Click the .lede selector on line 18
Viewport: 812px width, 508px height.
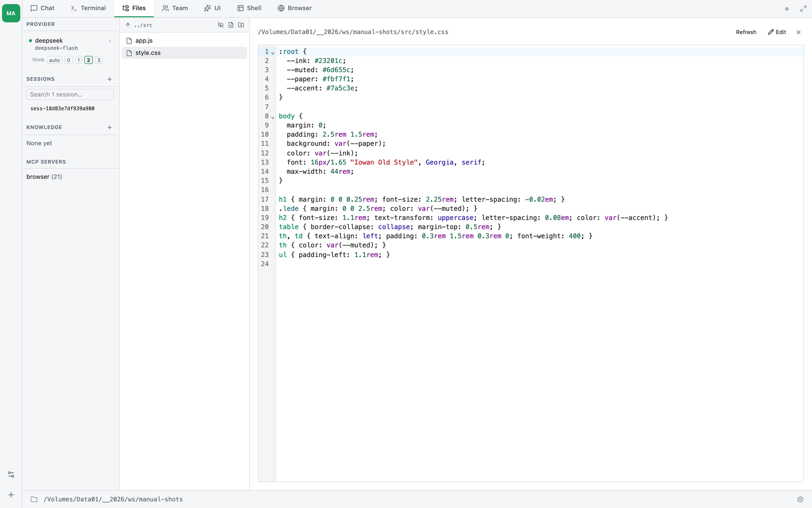point(289,209)
